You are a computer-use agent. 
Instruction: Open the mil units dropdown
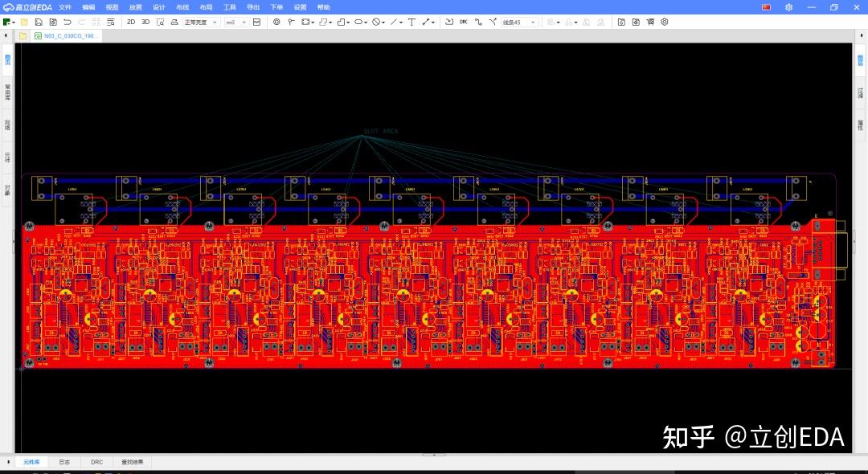[235, 22]
